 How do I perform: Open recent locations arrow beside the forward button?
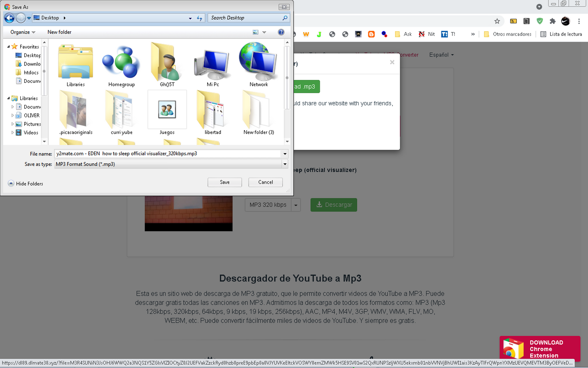click(x=29, y=18)
